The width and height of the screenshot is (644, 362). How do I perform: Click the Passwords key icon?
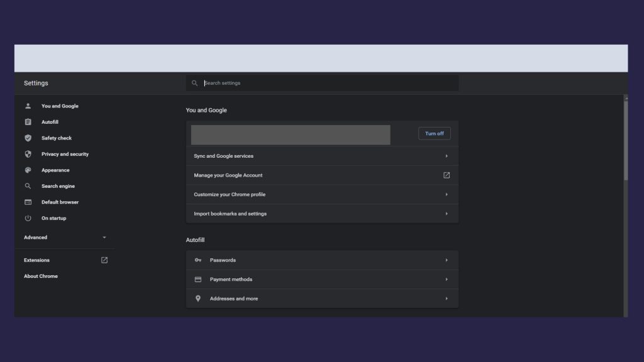coord(198,260)
